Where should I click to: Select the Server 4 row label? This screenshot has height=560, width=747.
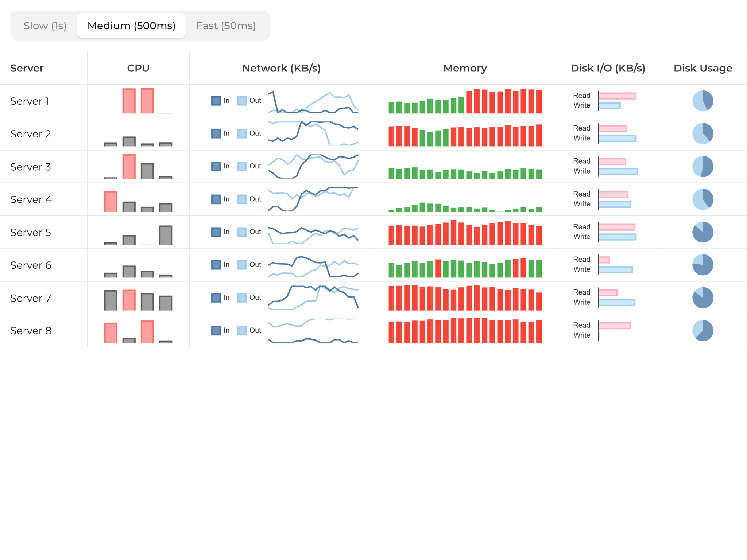click(31, 199)
